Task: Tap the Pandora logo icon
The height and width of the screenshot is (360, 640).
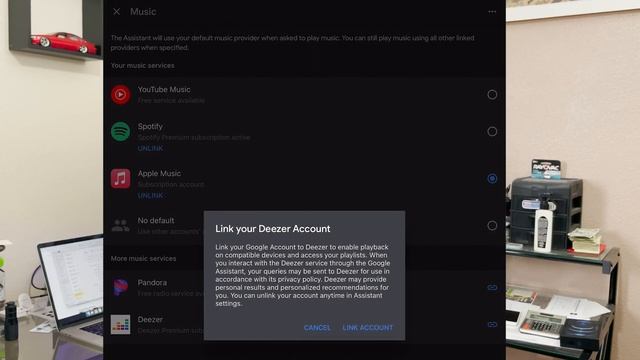Action: pos(120,287)
